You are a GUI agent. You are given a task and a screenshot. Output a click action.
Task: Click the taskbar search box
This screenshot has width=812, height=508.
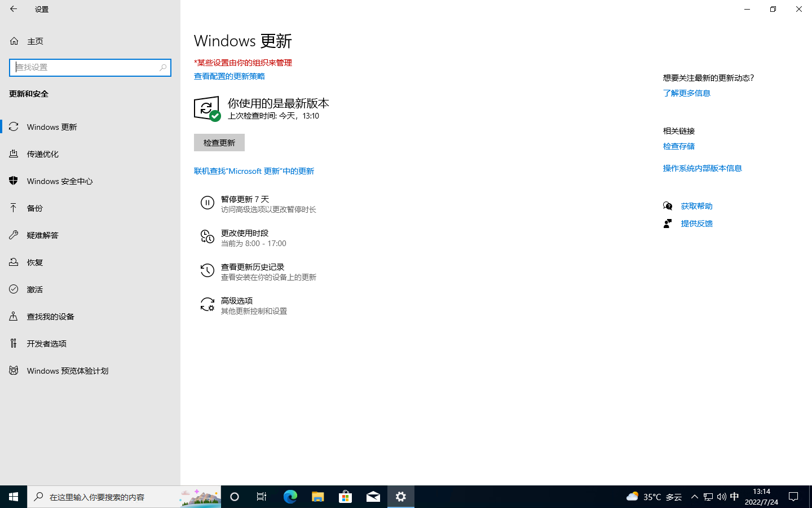(124, 497)
